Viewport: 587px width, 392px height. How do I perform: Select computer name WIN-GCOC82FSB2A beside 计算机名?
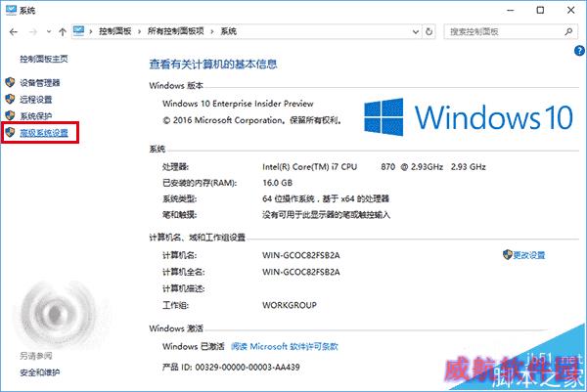pyautogui.click(x=301, y=255)
